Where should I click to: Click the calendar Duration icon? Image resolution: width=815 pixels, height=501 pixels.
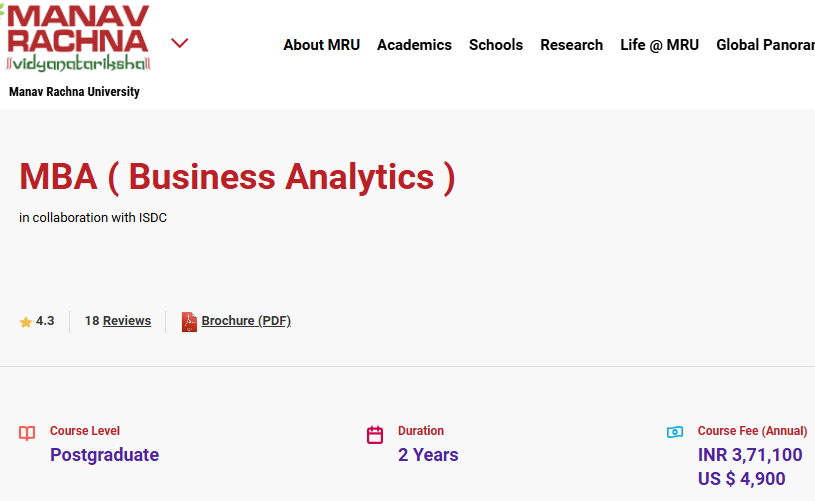[375, 434]
